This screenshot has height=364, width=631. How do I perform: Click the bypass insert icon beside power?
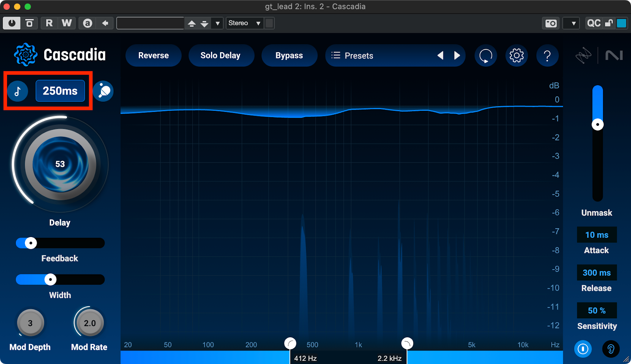(x=30, y=23)
